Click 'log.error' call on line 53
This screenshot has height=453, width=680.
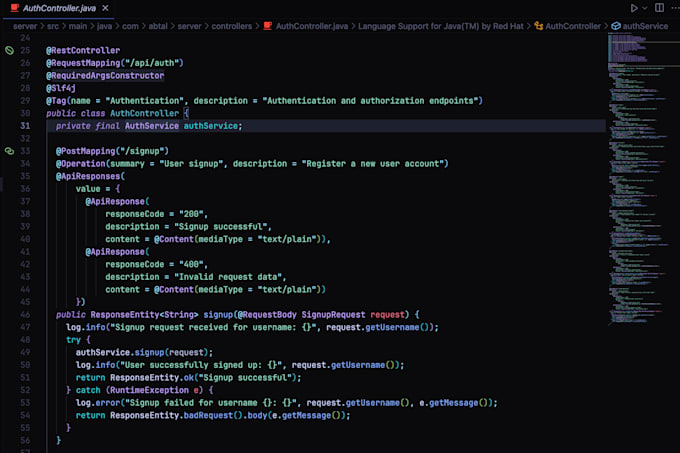(x=98, y=403)
